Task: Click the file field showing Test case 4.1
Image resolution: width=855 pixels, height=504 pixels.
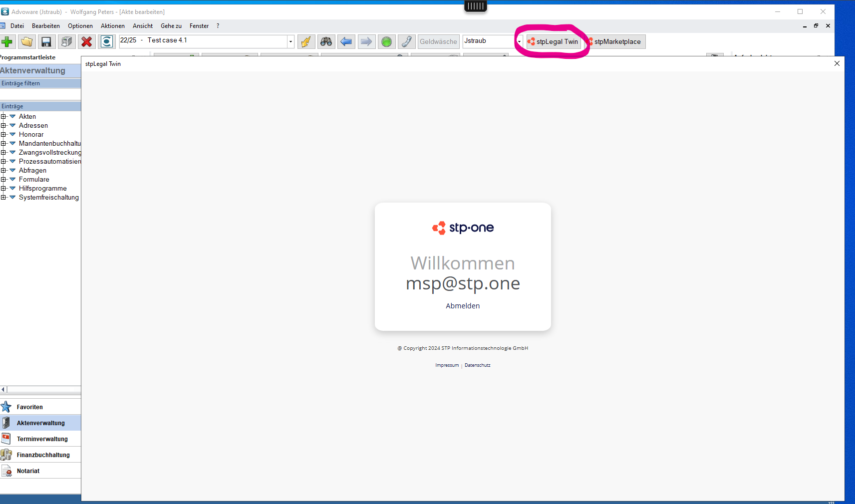Action: click(203, 42)
